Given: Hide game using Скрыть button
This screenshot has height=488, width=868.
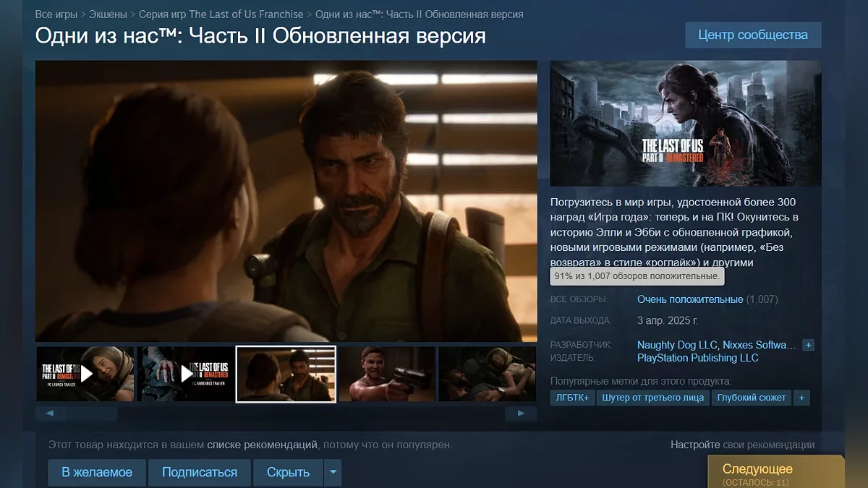Looking at the screenshot, I should click(x=288, y=472).
